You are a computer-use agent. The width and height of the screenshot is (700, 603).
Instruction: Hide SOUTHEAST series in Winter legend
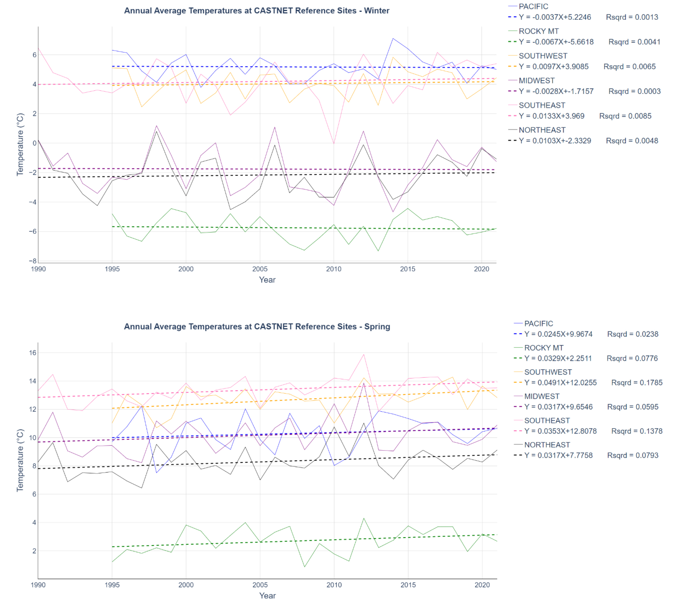click(x=541, y=105)
